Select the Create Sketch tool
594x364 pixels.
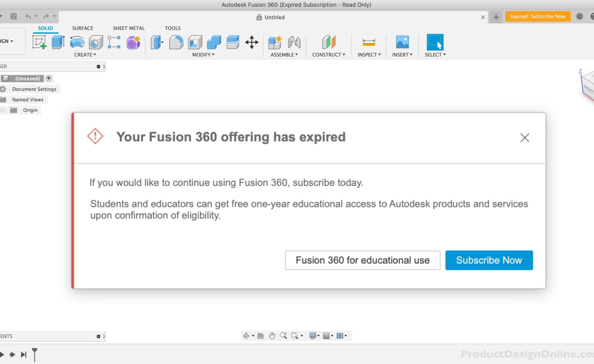coord(39,42)
